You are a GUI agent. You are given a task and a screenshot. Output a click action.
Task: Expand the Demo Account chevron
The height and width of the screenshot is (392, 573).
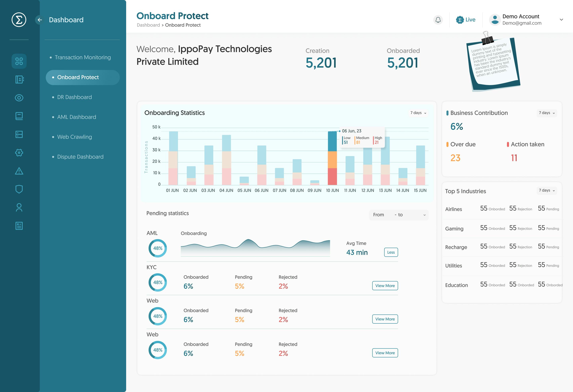tap(561, 20)
